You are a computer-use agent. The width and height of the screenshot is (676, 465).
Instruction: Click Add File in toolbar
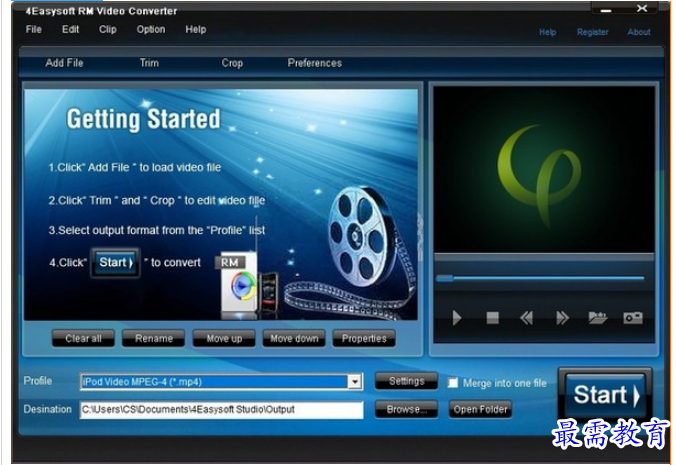click(x=64, y=63)
